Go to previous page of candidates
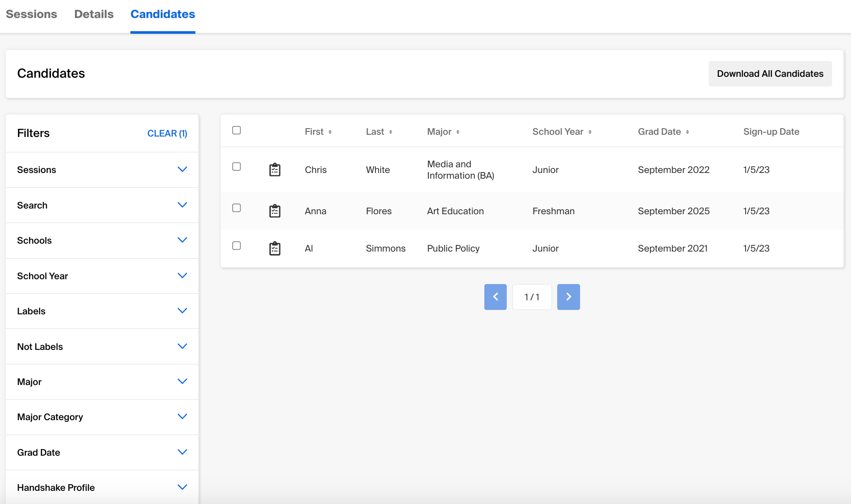This screenshot has width=851, height=504. [x=495, y=297]
